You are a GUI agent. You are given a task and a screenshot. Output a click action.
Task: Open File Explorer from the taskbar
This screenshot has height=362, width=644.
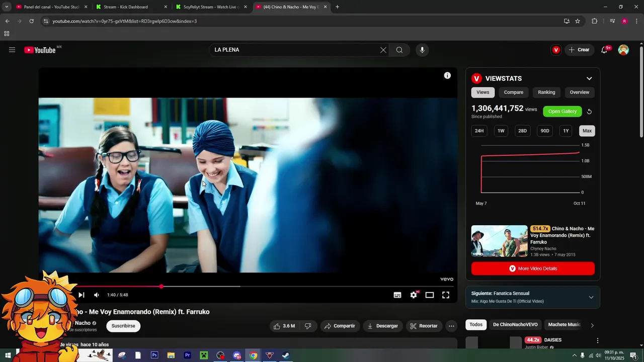pyautogui.click(x=171, y=355)
